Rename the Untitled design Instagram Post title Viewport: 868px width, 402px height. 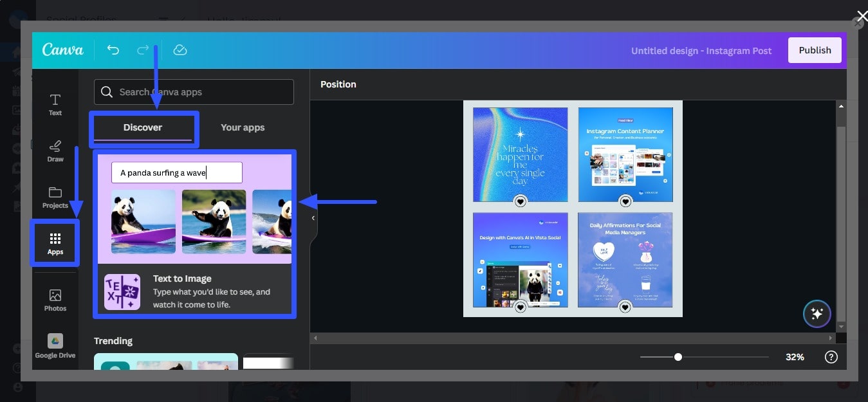coord(701,50)
